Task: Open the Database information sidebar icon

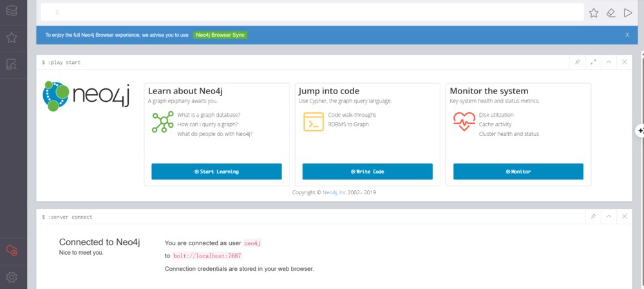Action: click(12, 11)
